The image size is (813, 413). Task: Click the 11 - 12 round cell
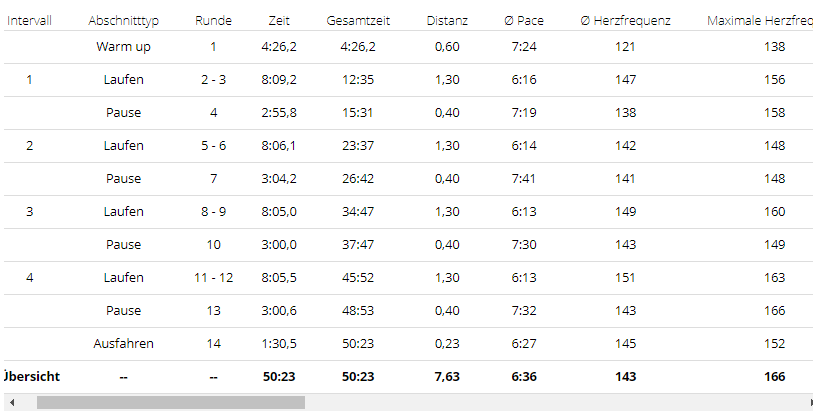[213, 278]
